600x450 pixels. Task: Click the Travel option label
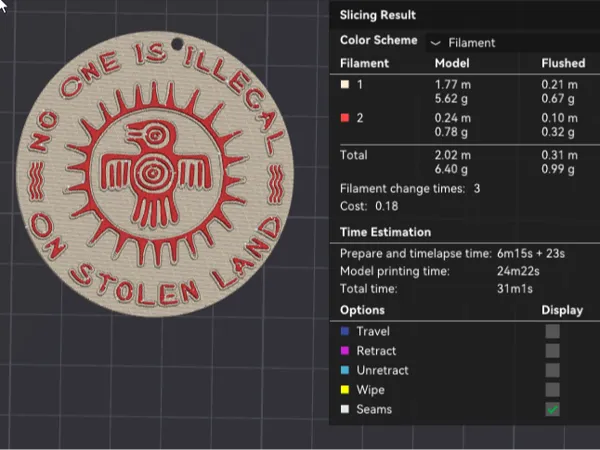373,331
